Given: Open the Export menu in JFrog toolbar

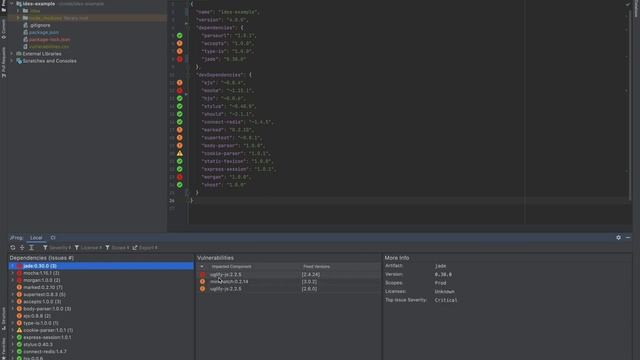Looking at the screenshot, I should pos(144,248).
